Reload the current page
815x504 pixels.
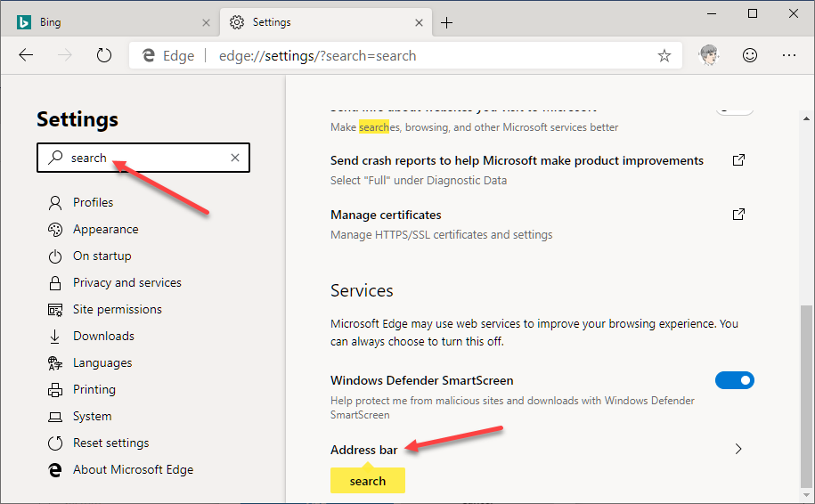coord(104,55)
